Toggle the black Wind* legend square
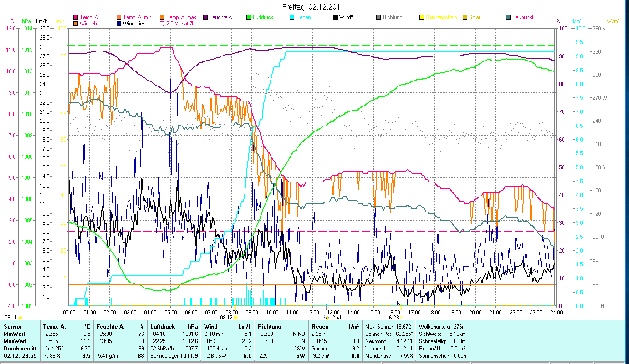Image resolution: width=629 pixels, height=364 pixels. [x=335, y=17]
